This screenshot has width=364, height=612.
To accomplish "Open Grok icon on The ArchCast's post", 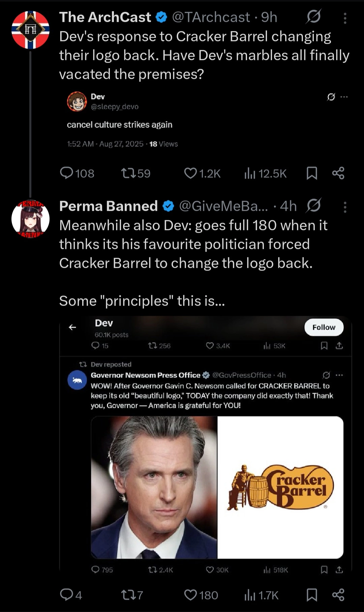I will tap(313, 16).
